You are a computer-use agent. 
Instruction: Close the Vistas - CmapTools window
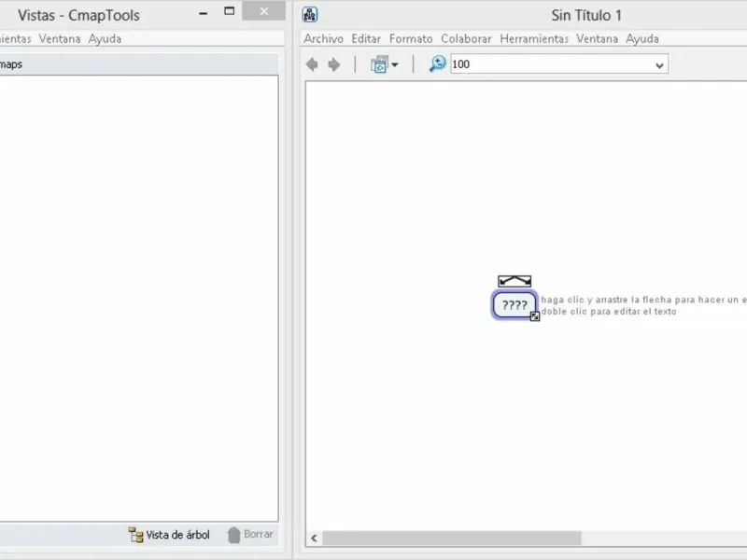pos(264,11)
